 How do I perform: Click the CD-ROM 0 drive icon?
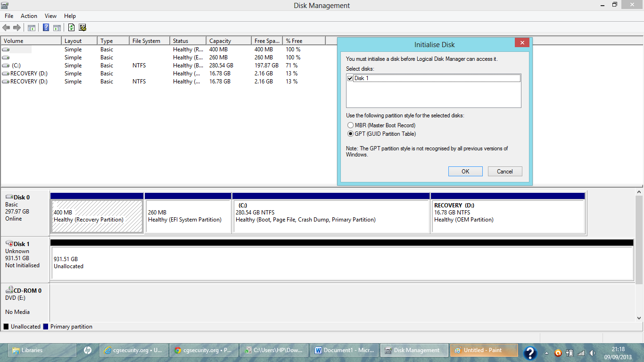click(x=9, y=290)
